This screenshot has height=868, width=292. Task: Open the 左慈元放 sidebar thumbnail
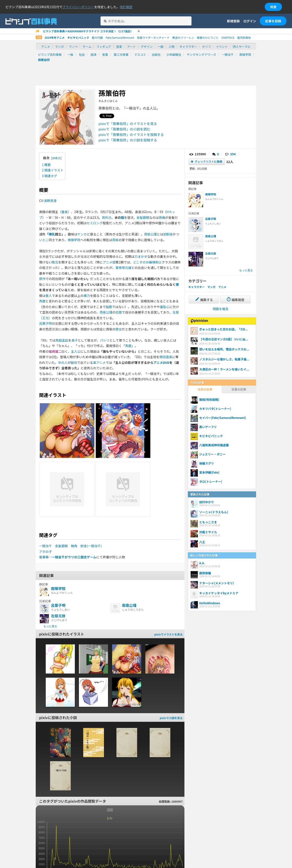click(195, 259)
